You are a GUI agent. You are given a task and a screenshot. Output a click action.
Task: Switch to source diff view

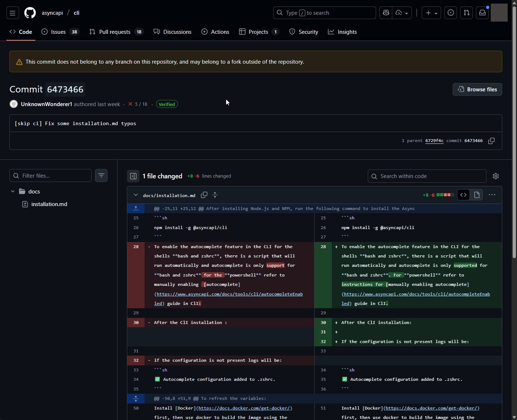[463, 195]
